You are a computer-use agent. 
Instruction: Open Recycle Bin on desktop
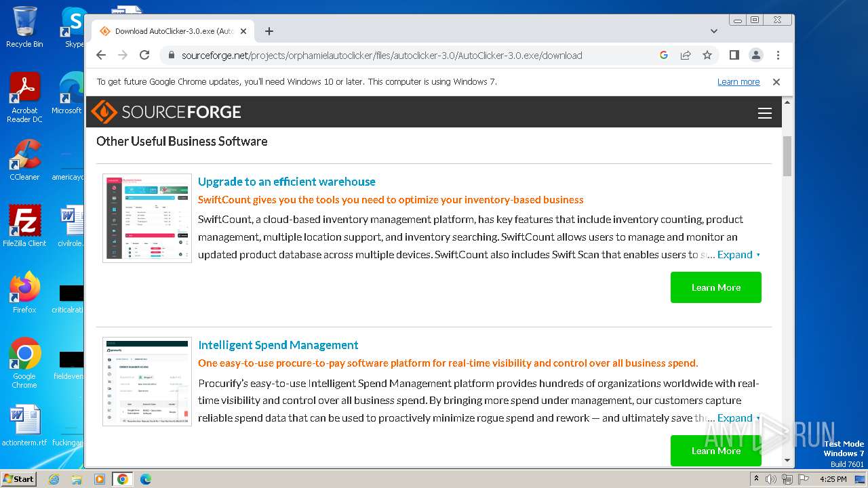(24, 27)
